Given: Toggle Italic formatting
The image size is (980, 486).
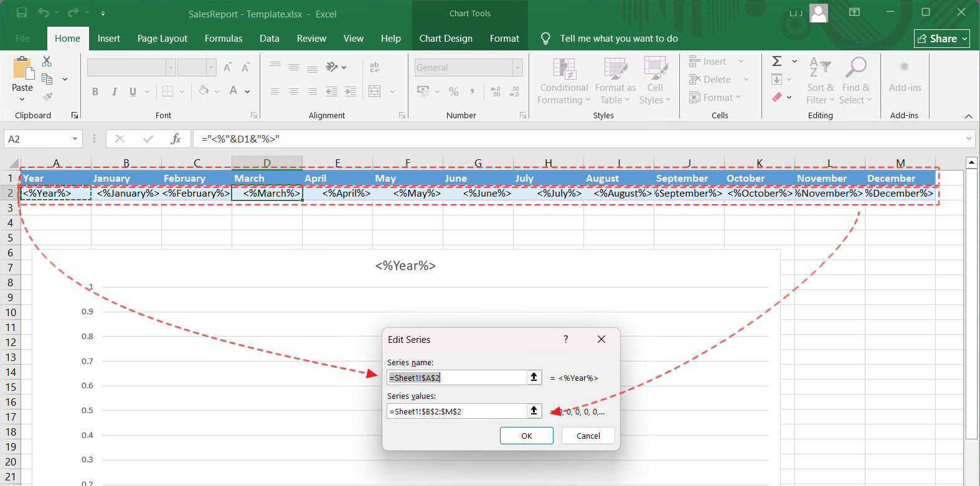Looking at the screenshot, I should point(115,91).
